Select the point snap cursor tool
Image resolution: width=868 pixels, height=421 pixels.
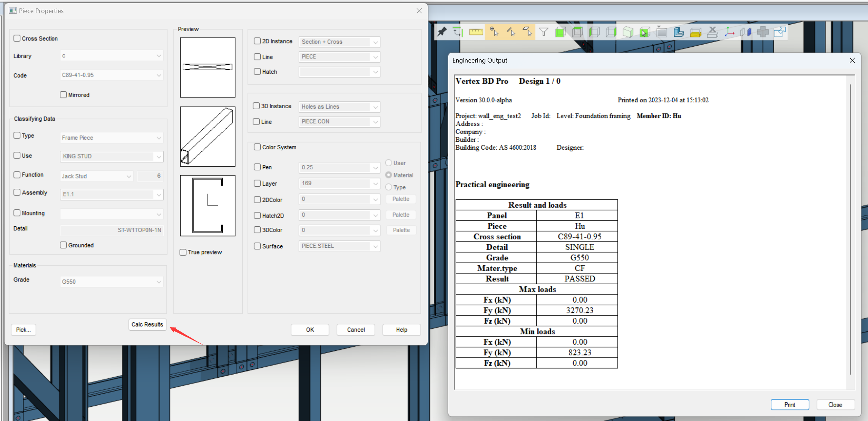(495, 32)
